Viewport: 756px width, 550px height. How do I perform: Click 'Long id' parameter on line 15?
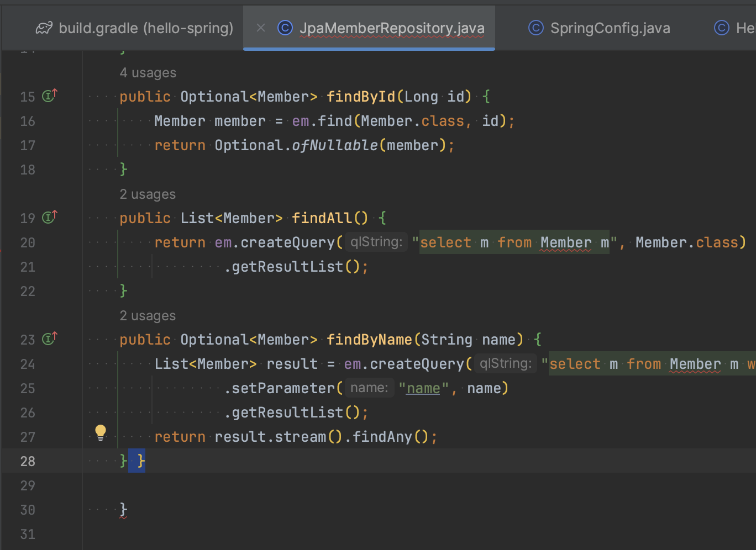click(434, 97)
